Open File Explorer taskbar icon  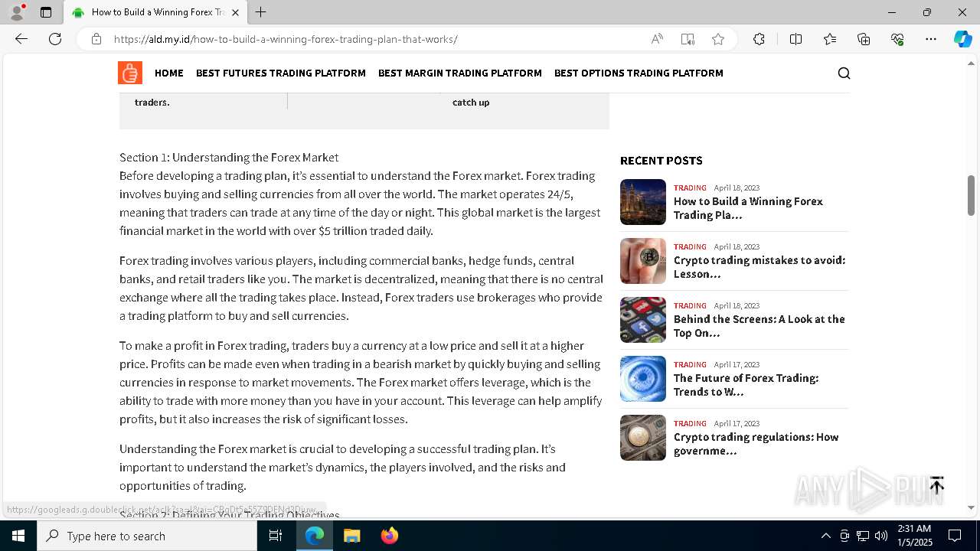pyautogui.click(x=351, y=536)
